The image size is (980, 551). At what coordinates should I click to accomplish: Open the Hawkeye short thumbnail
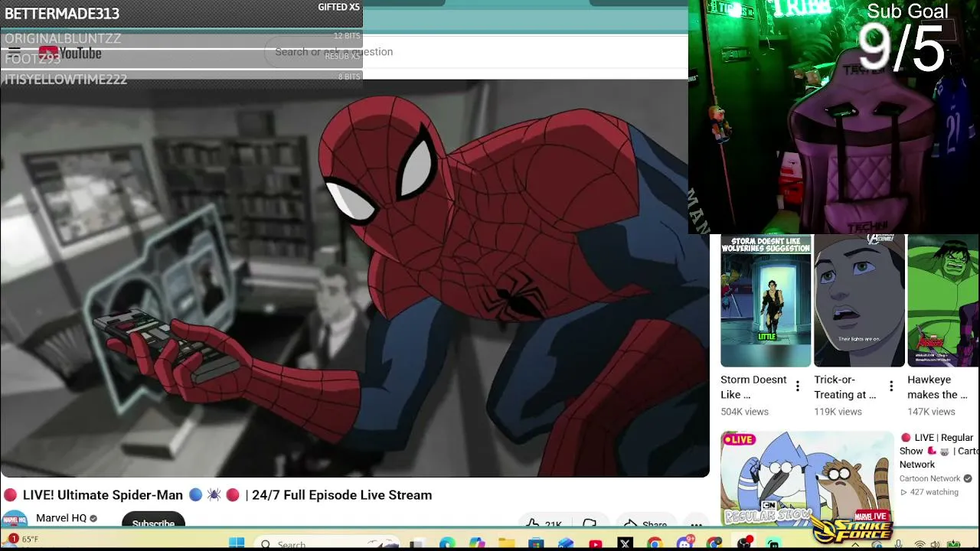pyautogui.click(x=943, y=301)
